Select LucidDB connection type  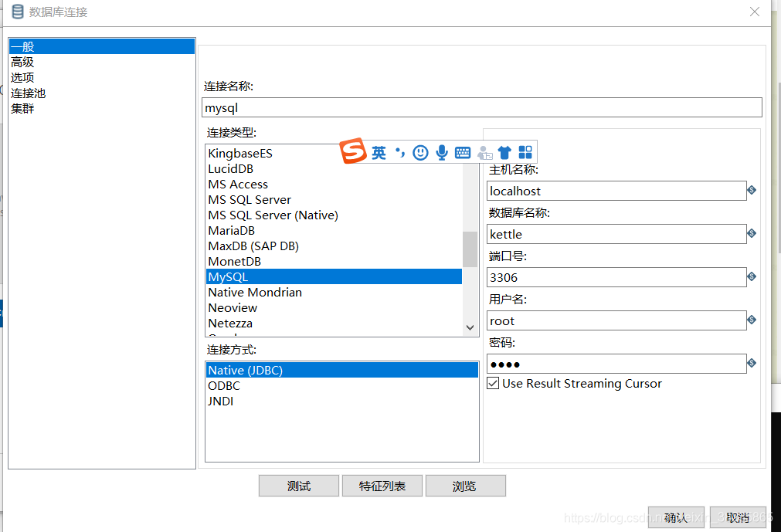(x=334, y=168)
